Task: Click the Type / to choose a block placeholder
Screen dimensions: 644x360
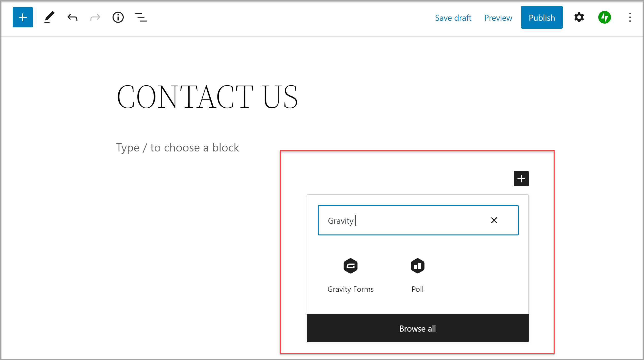Action: (x=178, y=148)
